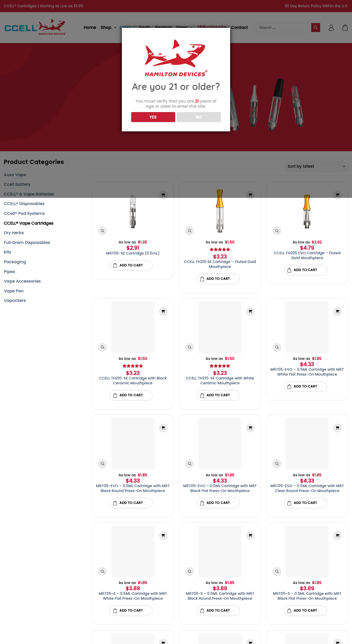Decline age verification with NO button
Viewport: 352px width, 644px height.
(199, 117)
